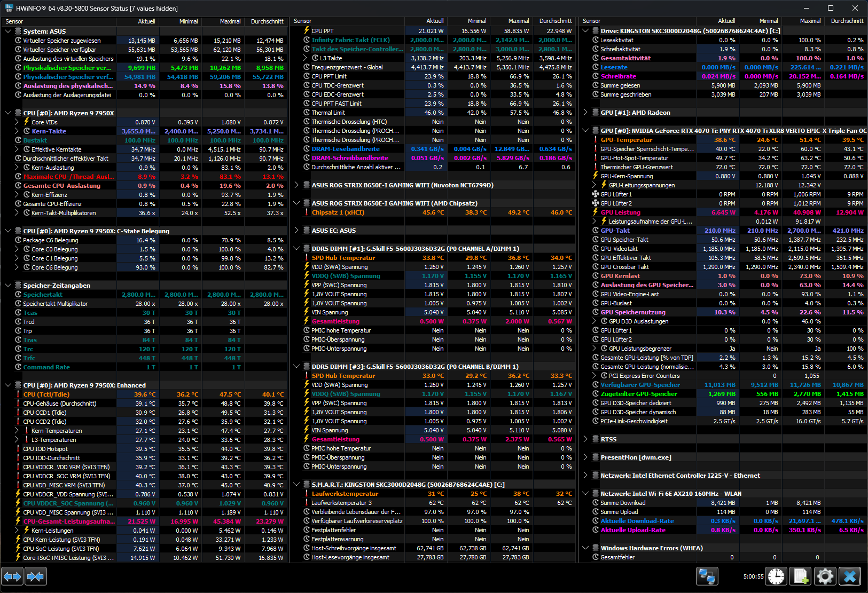Click the blue X close sensors button
The height and width of the screenshot is (593, 868).
(x=849, y=576)
